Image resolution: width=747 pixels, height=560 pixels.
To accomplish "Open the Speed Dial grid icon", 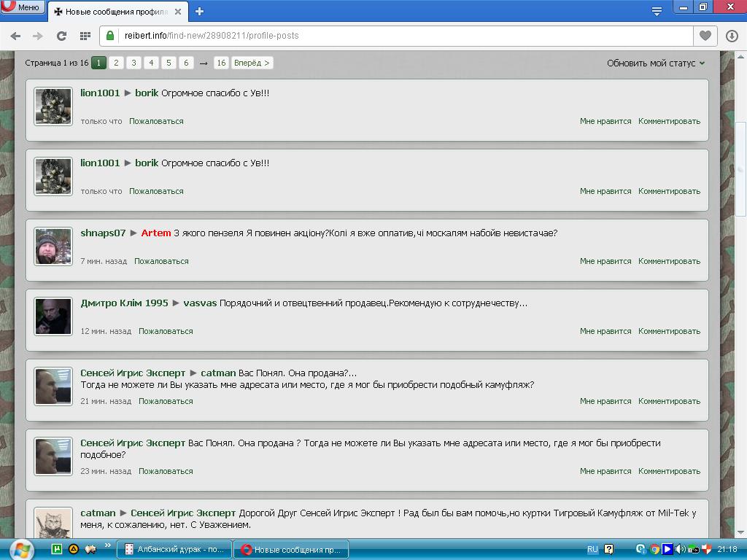I will pyautogui.click(x=85, y=36).
